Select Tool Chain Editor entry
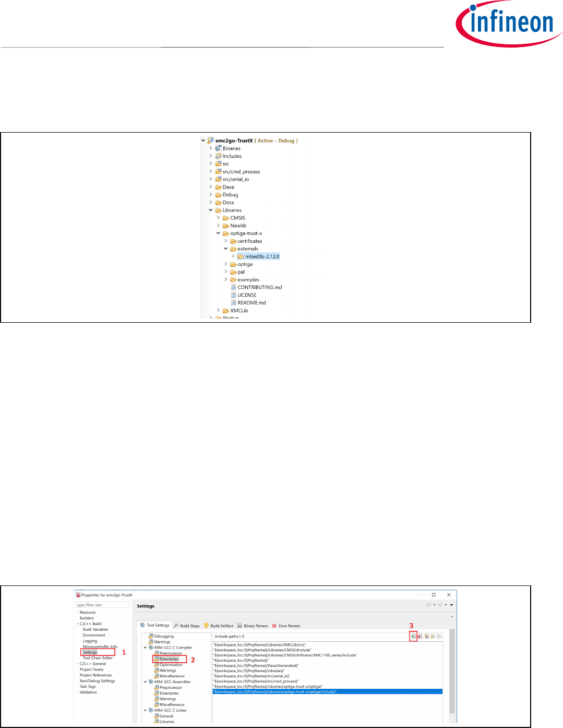 [98, 658]
